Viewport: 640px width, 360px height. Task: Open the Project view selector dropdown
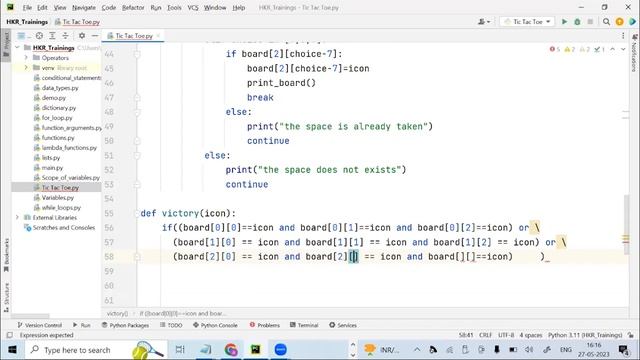pos(24,36)
